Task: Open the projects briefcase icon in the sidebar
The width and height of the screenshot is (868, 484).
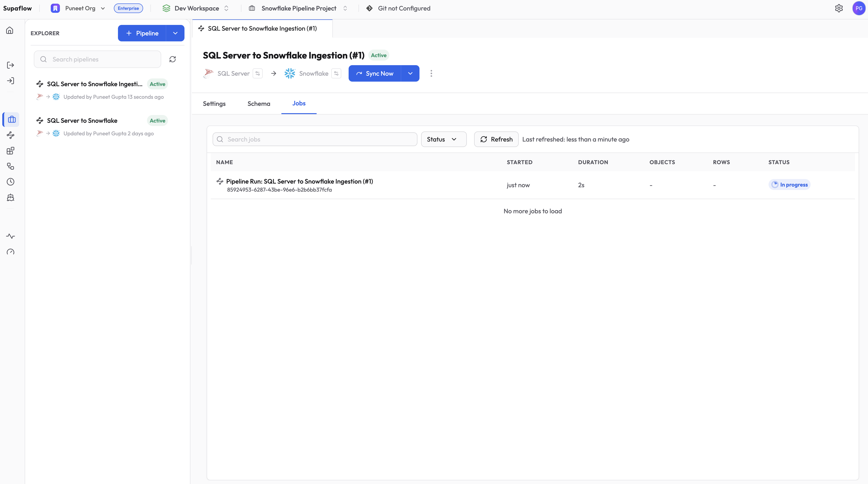Action: [11, 119]
